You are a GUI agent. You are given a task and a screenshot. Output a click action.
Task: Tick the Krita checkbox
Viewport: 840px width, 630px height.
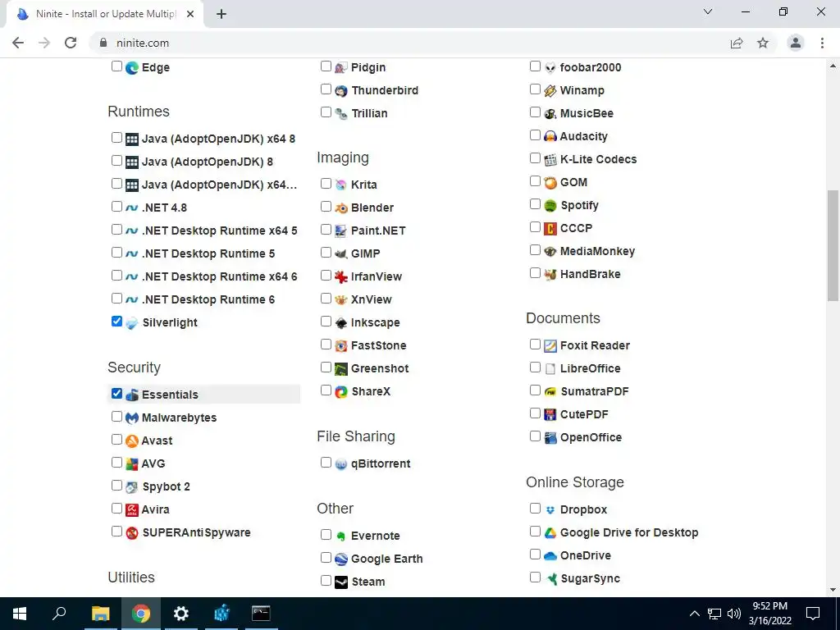tap(326, 183)
